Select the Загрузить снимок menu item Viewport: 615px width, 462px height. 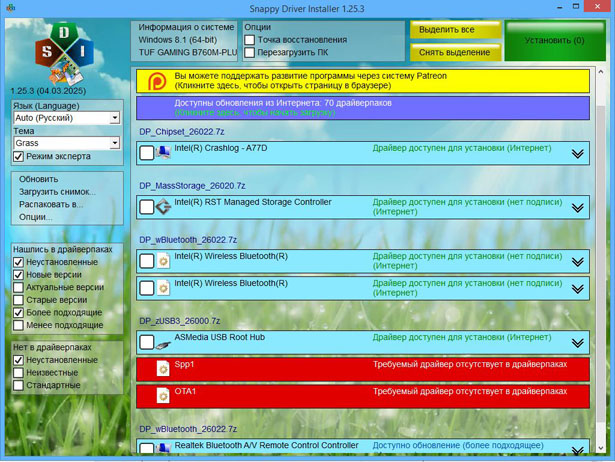click(x=57, y=191)
